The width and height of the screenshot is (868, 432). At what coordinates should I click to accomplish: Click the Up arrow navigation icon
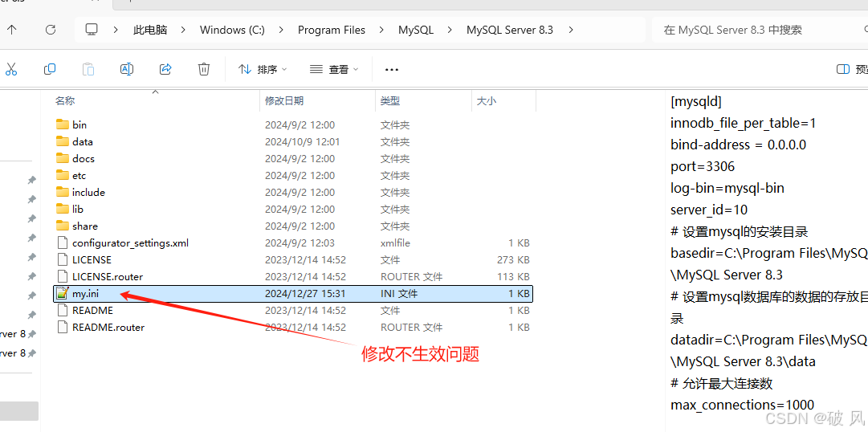pos(11,30)
